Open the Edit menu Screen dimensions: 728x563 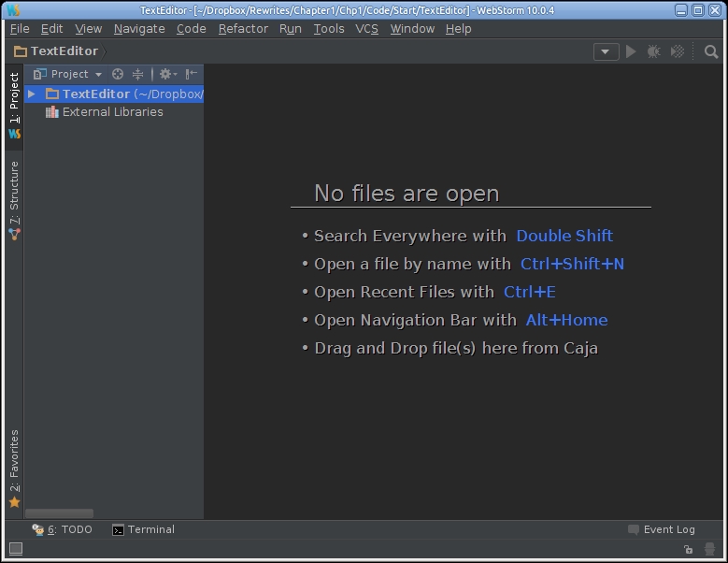pos(51,29)
